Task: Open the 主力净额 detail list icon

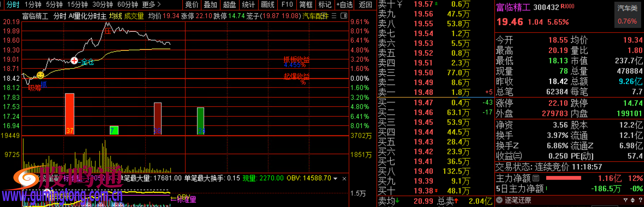Action: 536,178
